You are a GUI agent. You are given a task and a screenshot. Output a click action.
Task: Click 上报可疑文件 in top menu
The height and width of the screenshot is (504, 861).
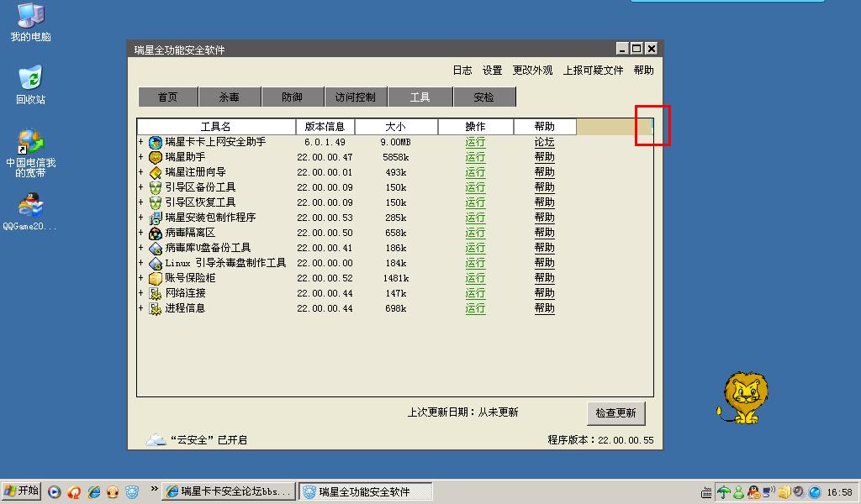click(593, 71)
